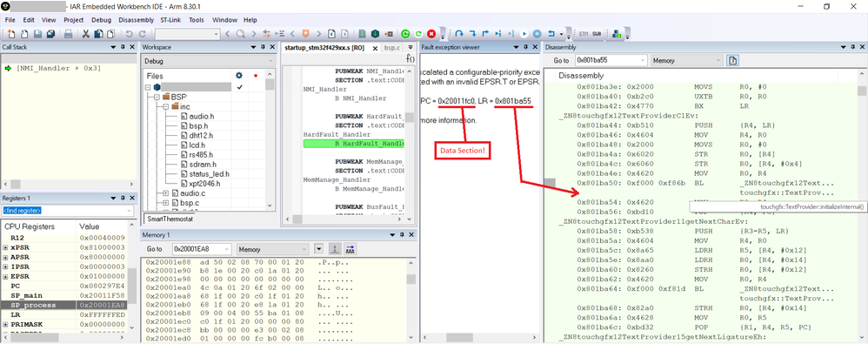The width and height of the screenshot is (868, 344).
Task: Collapse the inc folder in Workspace
Action: click(166, 106)
